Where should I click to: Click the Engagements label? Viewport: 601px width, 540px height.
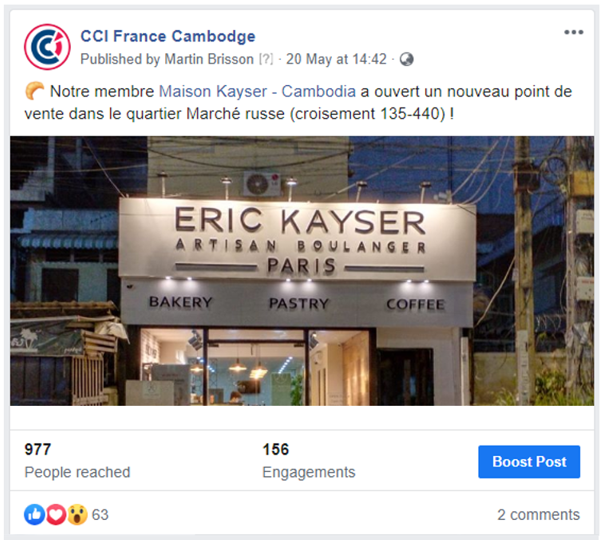(309, 472)
